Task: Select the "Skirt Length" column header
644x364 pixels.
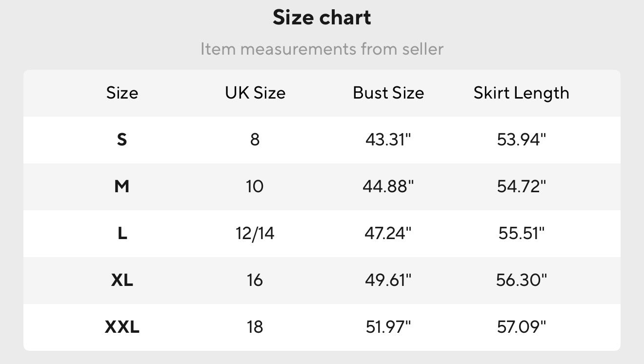Action: [521, 93]
